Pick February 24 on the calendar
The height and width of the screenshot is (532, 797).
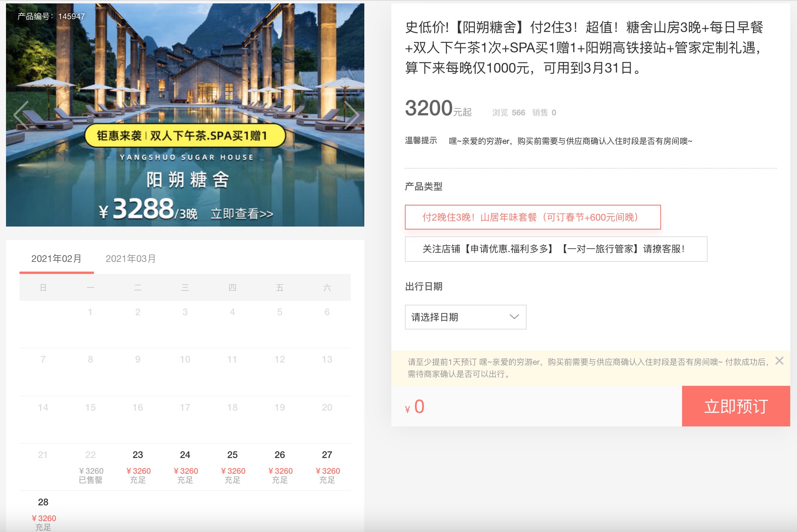(x=185, y=467)
